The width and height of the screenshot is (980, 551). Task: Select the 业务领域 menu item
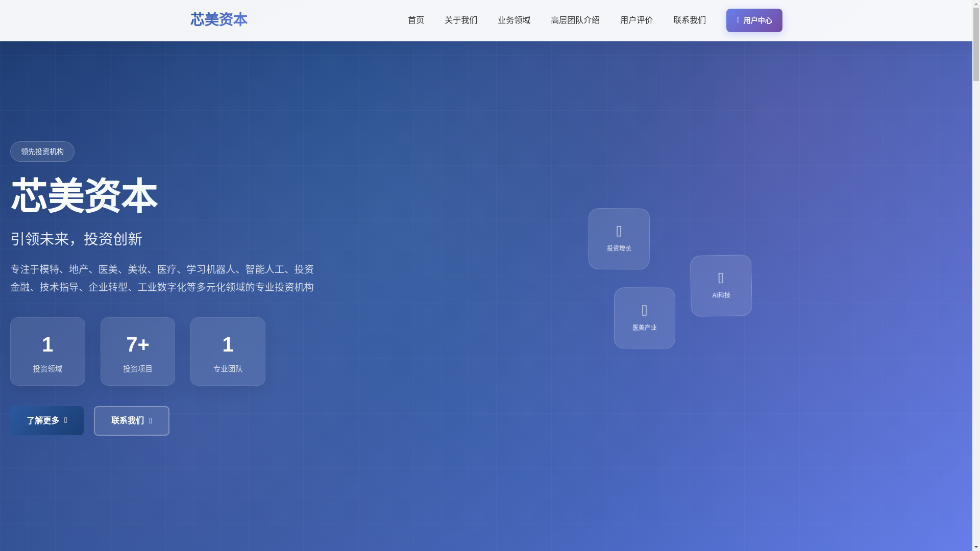(x=514, y=20)
